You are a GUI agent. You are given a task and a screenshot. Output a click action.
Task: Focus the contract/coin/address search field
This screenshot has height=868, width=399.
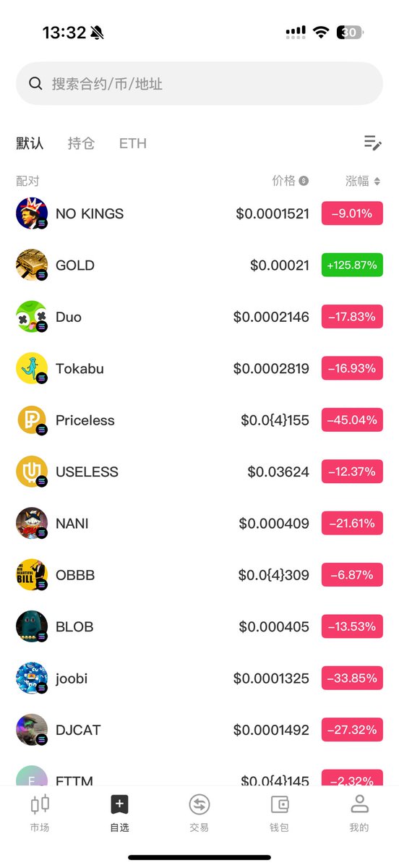click(x=199, y=83)
